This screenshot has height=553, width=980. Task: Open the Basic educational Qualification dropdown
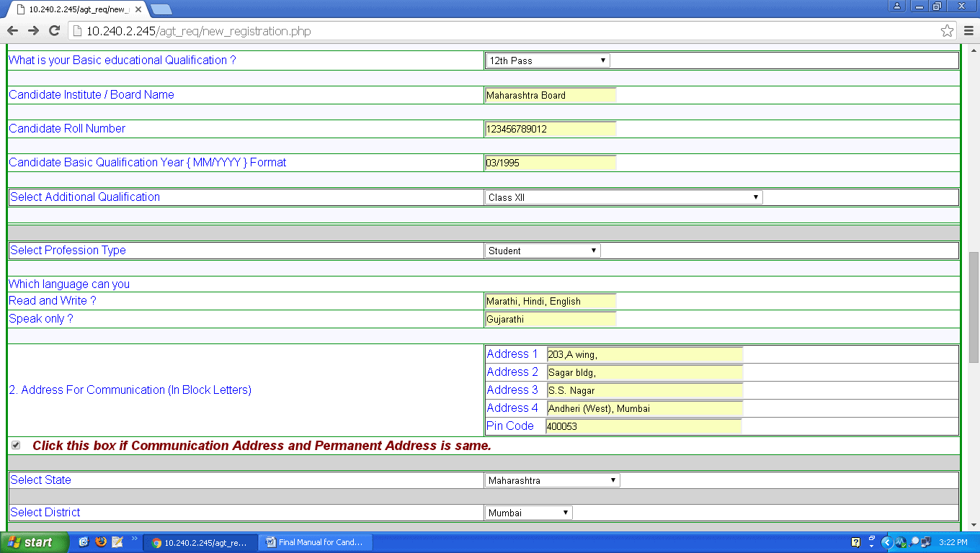click(x=548, y=60)
